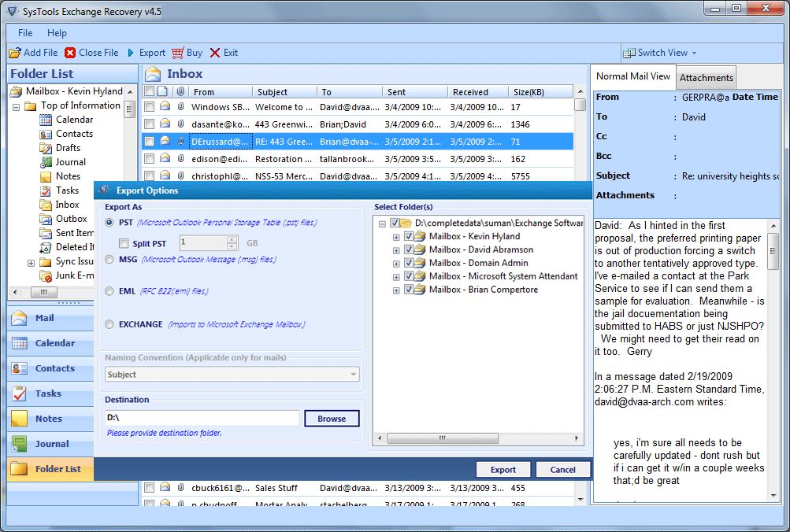
Task: Open Journal in the navigation pane
Action: pos(51,444)
